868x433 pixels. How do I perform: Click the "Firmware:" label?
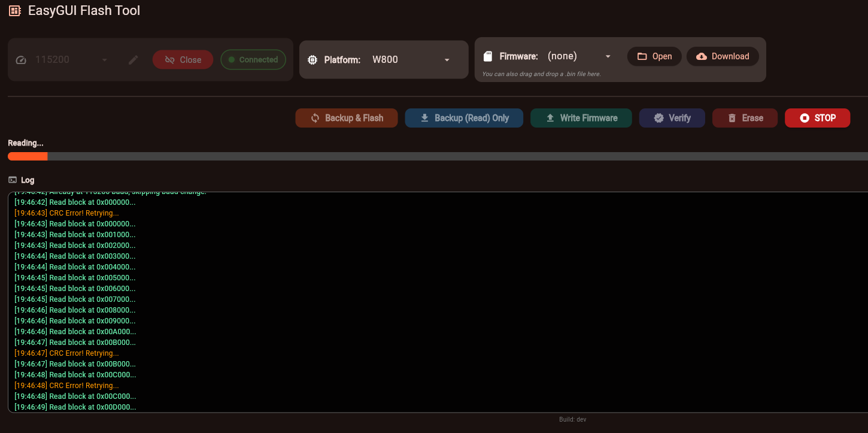(x=519, y=56)
